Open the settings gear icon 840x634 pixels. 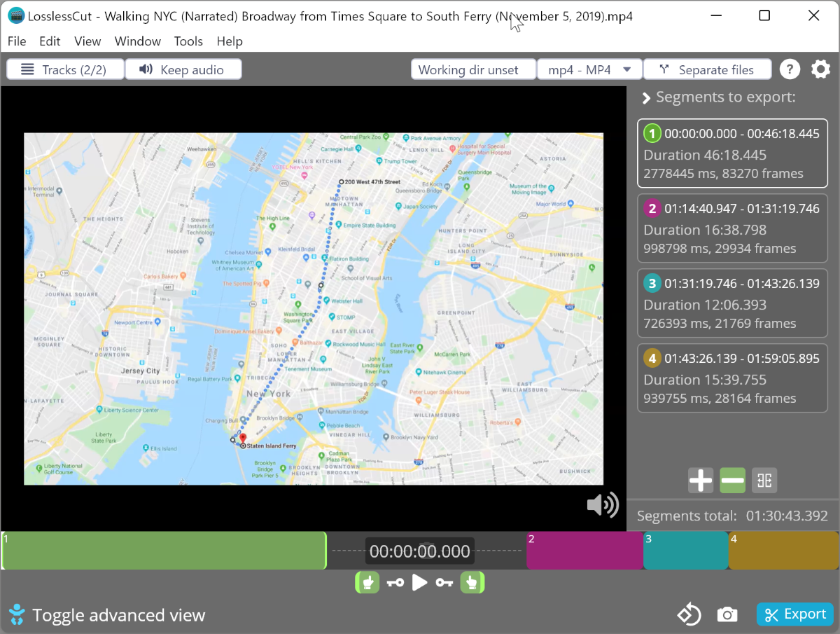[820, 69]
